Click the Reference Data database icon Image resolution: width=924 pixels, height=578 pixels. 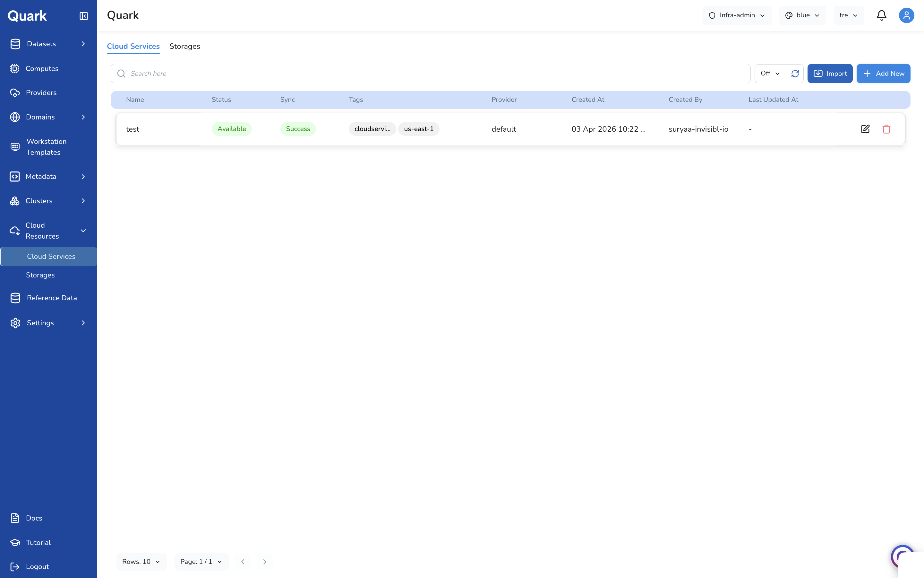pos(15,298)
